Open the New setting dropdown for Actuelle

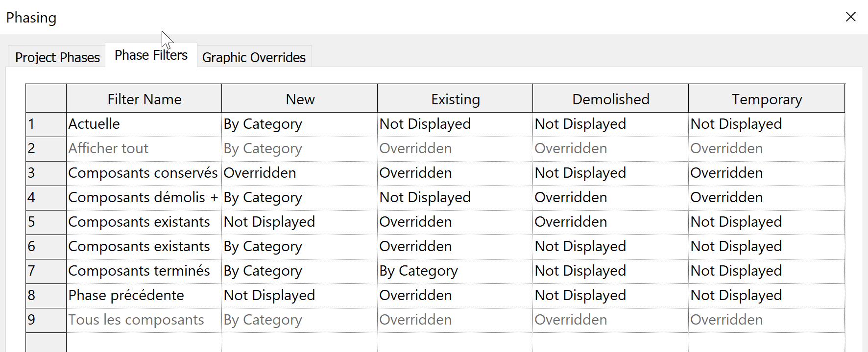299,124
